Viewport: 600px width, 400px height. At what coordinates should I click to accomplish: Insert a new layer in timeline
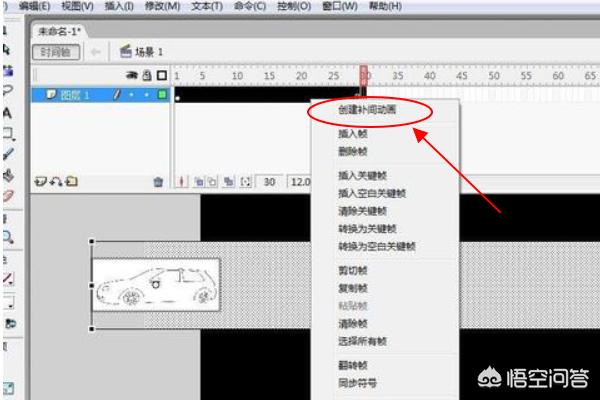pyautogui.click(x=39, y=182)
